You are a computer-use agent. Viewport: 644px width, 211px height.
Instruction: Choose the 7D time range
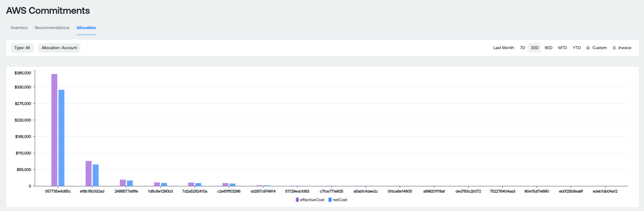[x=523, y=48]
